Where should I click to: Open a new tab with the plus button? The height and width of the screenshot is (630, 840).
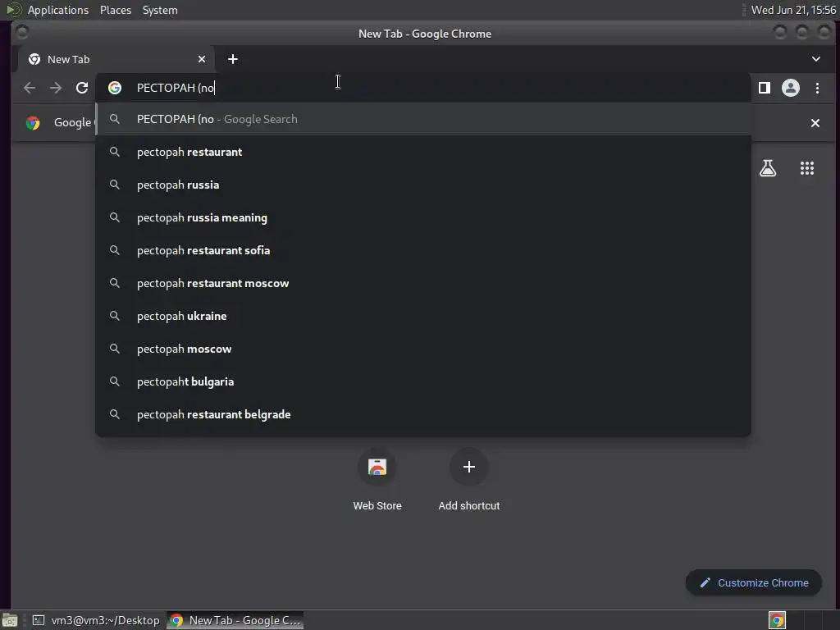tap(232, 59)
